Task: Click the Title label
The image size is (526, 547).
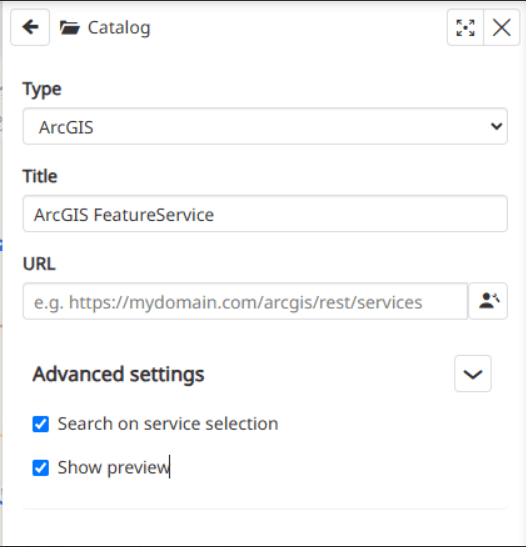Action: tap(40, 176)
